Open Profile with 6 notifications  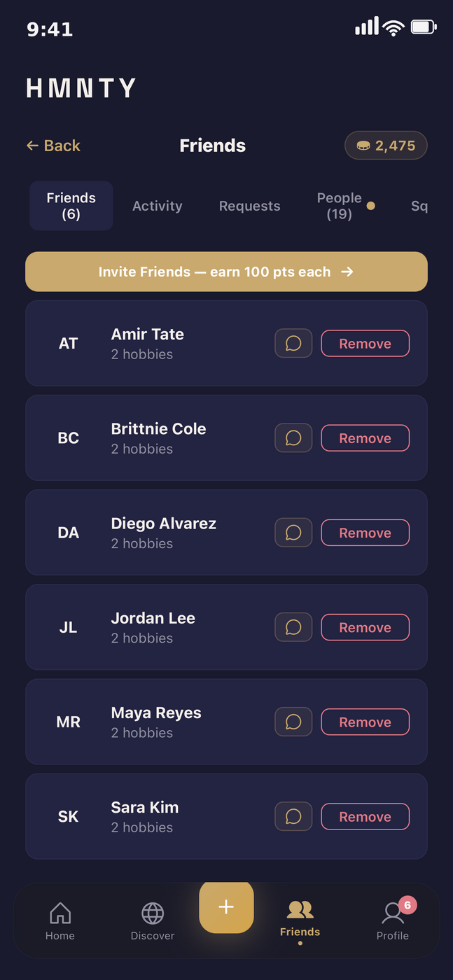click(x=393, y=920)
